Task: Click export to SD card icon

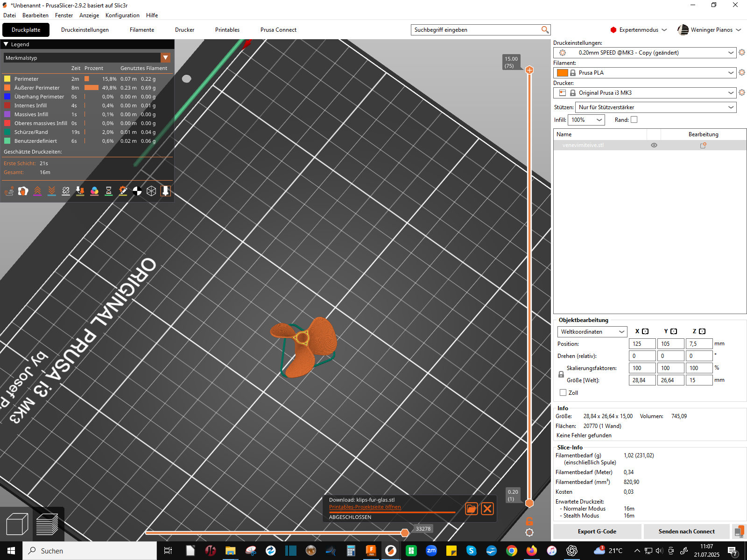Action: (x=739, y=532)
